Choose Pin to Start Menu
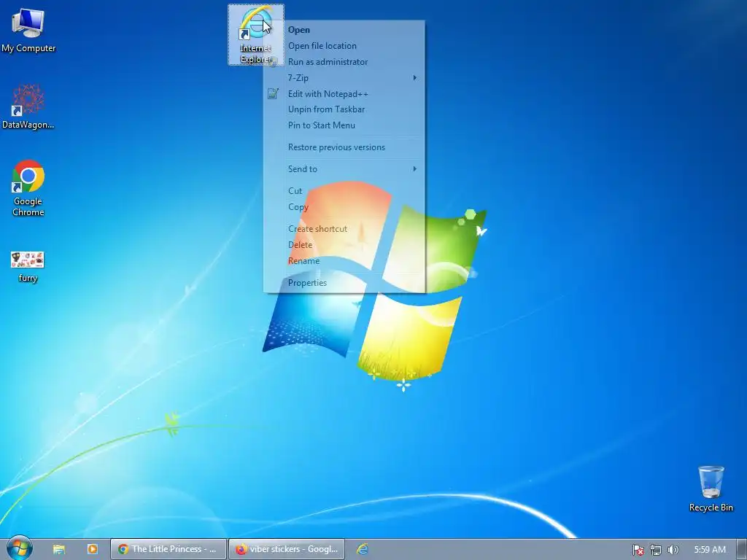The height and width of the screenshot is (560, 747). click(x=344, y=125)
